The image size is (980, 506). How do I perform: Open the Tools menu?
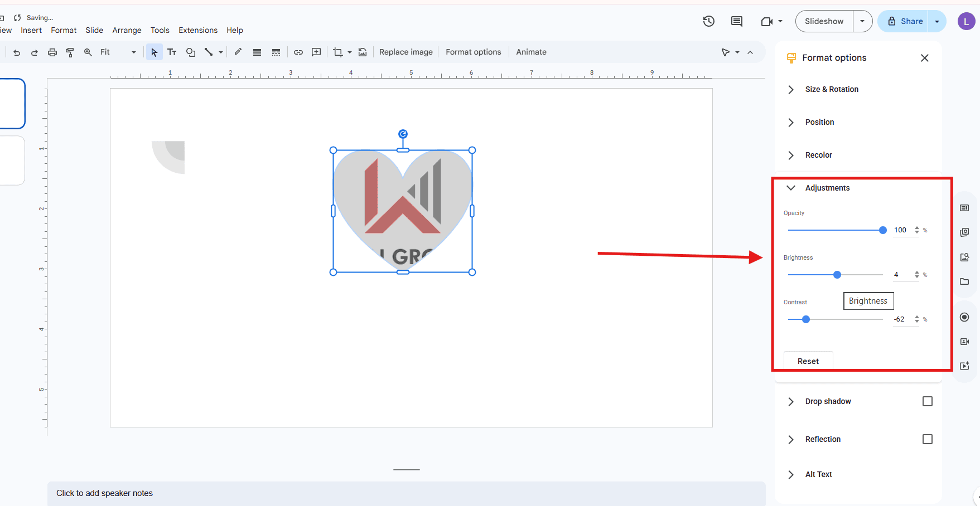click(160, 30)
